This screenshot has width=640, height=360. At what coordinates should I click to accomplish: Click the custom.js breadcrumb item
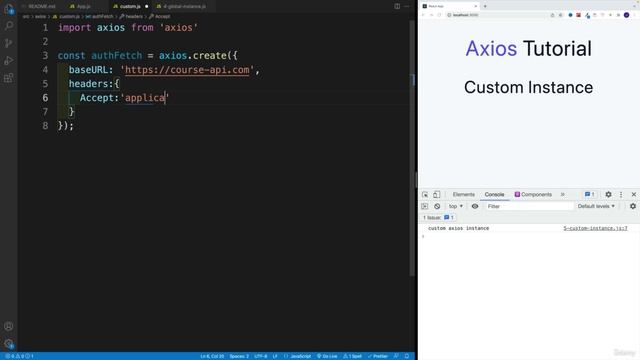pos(66,17)
